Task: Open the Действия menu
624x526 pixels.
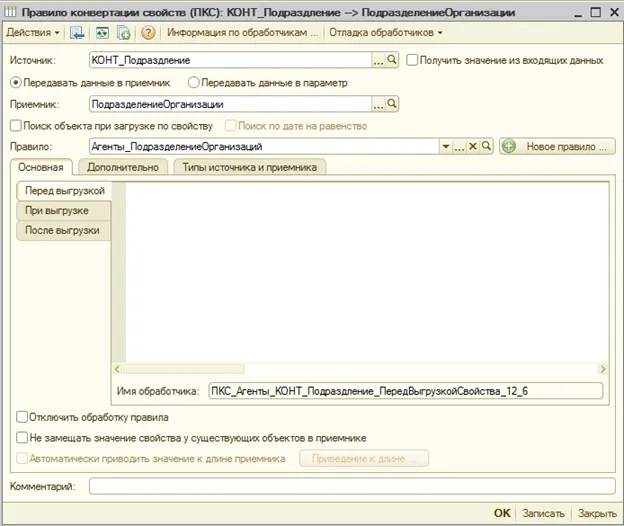Action: [33, 33]
